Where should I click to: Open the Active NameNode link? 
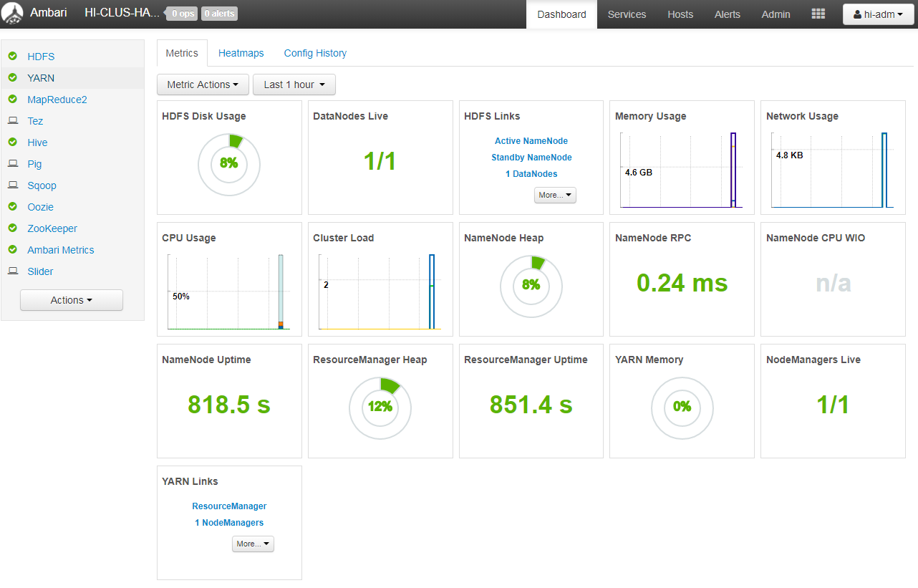[x=531, y=141]
